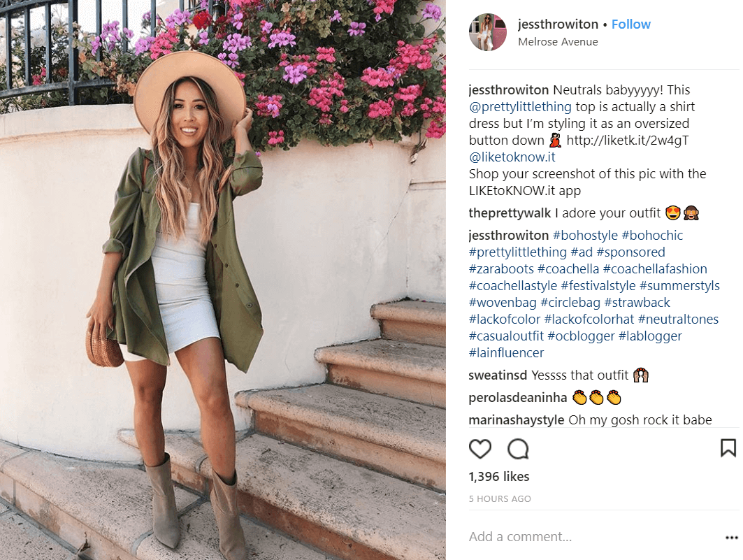This screenshot has width=743, height=560.
Task: Open the #lainfluencer hashtag
Action: [506, 353]
